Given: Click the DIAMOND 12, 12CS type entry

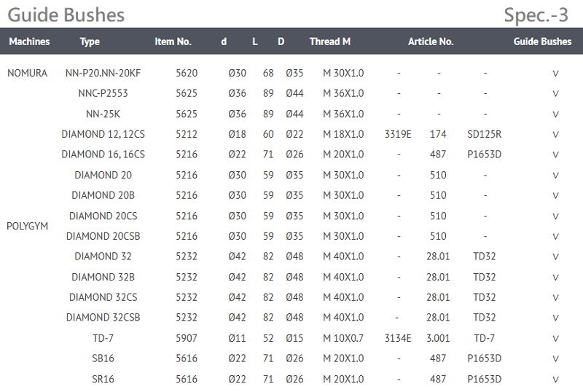Looking at the screenshot, I should 103,134.
